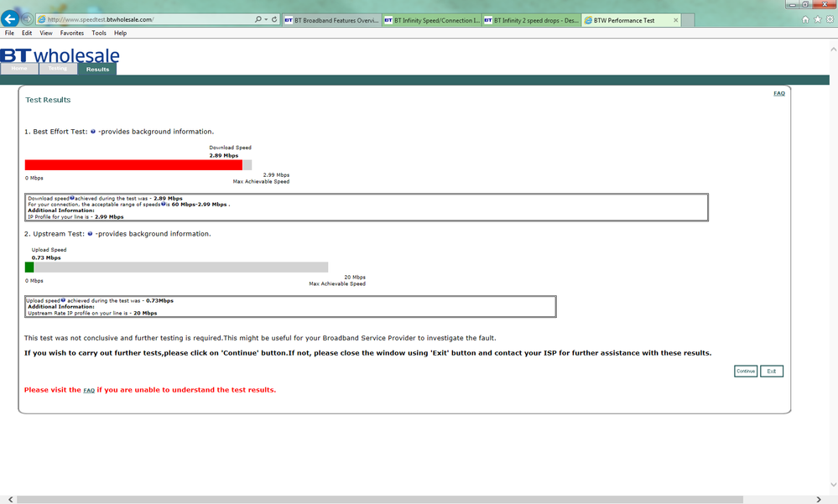The image size is (838, 504).
Task: Click info icon after Upload speed text
Action: point(63,300)
